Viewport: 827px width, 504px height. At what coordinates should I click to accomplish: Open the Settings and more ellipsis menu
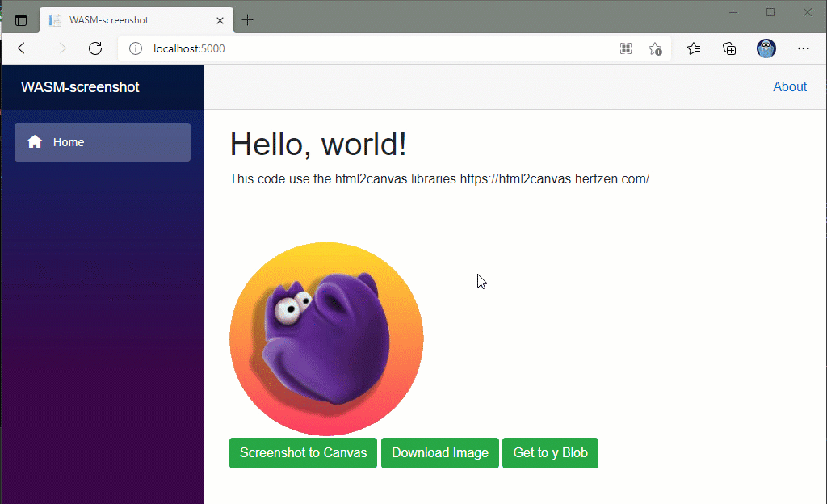[x=804, y=48]
